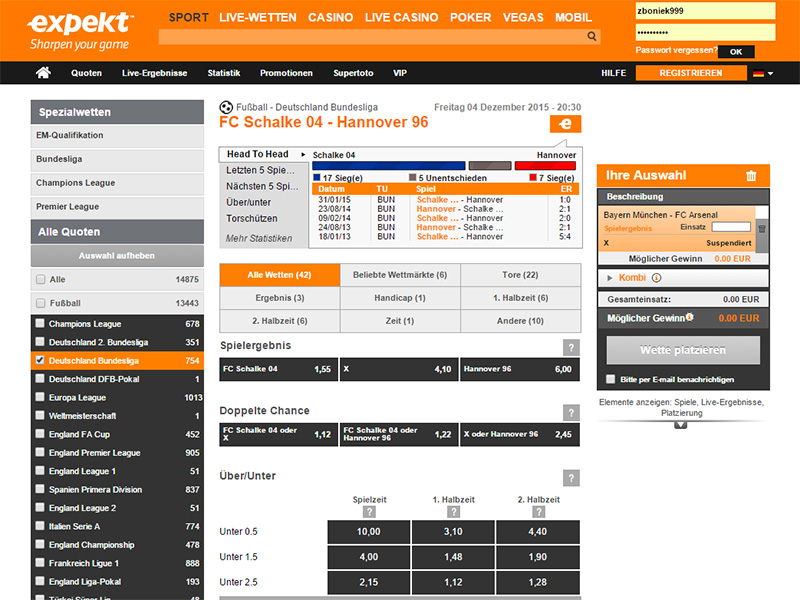Expand the element display options arrow
Image resolution: width=800 pixels, height=600 pixels.
click(x=681, y=425)
